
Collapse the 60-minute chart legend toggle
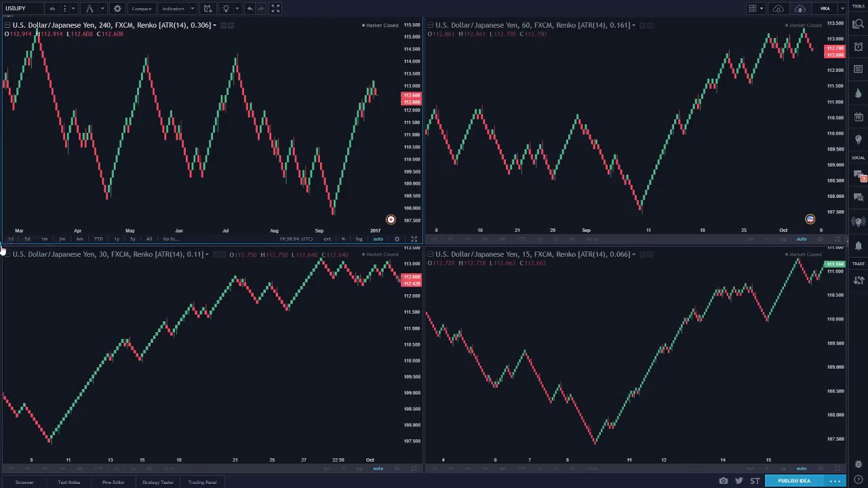point(430,25)
